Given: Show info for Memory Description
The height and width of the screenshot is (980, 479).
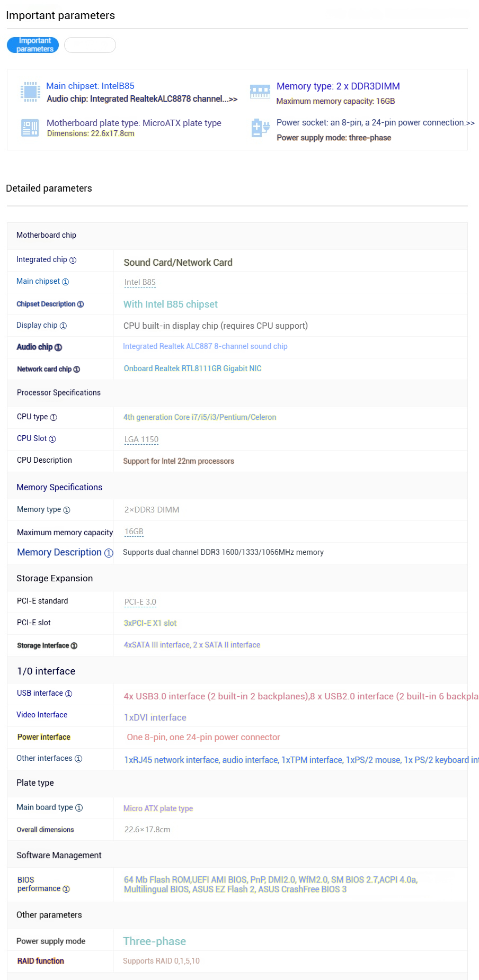Looking at the screenshot, I should tap(109, 553).
